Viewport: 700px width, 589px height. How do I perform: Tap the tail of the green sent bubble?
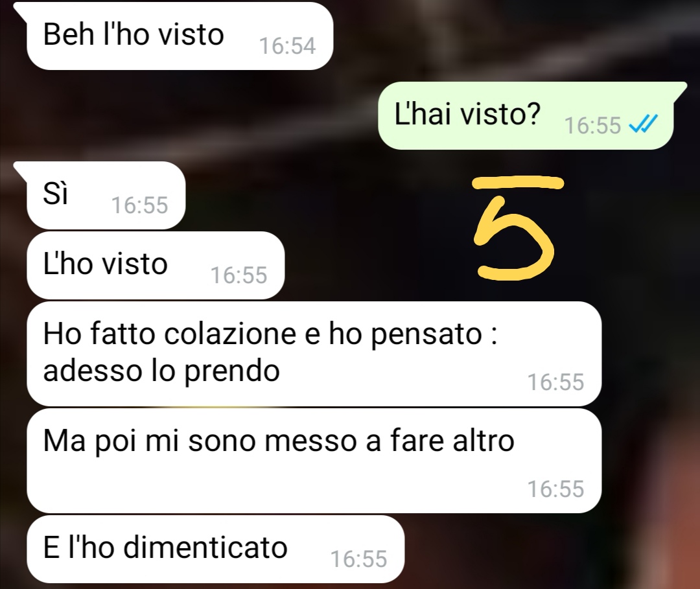pyautogui.click(x=680, y=89)
